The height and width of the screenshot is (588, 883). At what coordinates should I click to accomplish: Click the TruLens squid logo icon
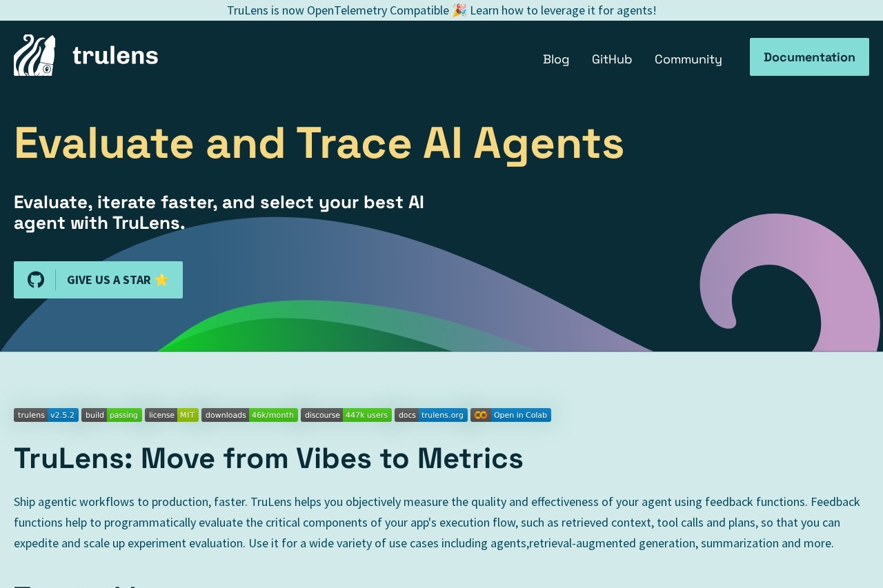[34, 55]
